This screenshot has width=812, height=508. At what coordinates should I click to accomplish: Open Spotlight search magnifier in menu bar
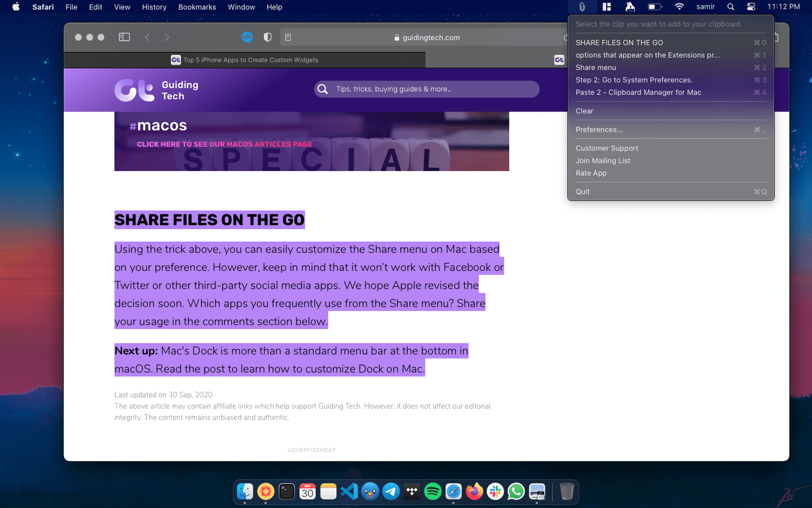(x=731, y=7)
